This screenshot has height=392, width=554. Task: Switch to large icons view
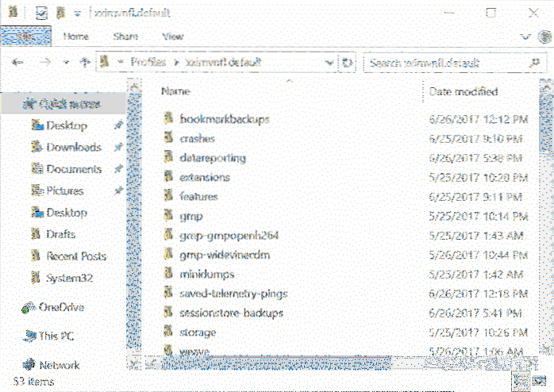coord(541,381)
